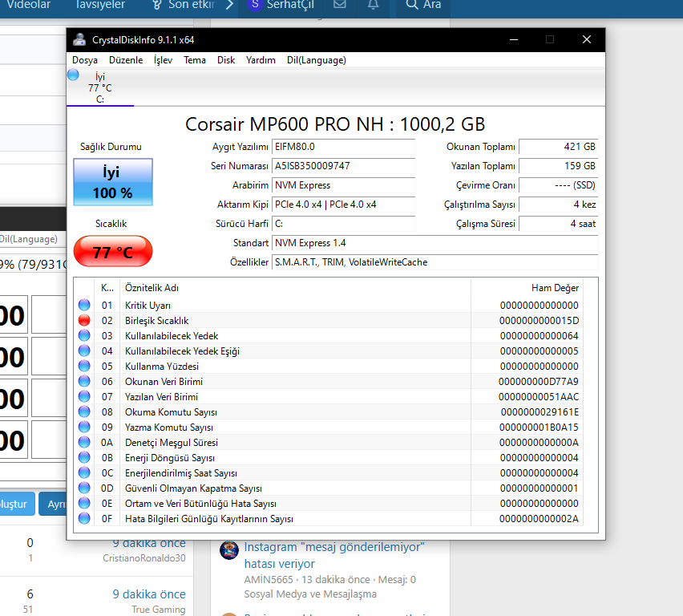The width and height of the screenshot is (683, 616).
Task: Click the Ham Değer column header
Action: 527,288
